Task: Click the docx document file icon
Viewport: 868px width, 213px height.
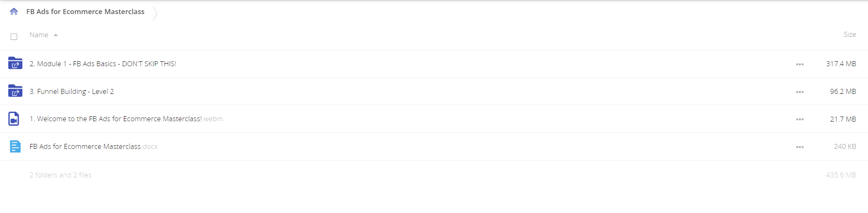Action: [x=15, y=146]
